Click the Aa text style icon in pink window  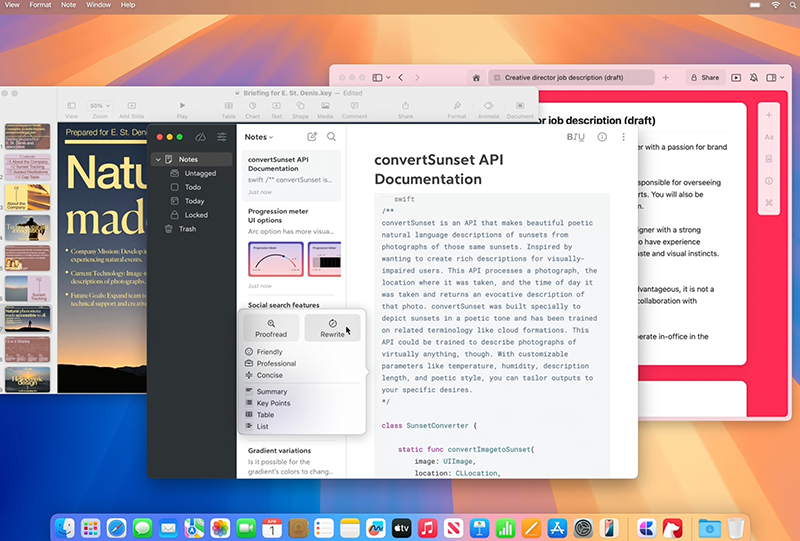769,137
